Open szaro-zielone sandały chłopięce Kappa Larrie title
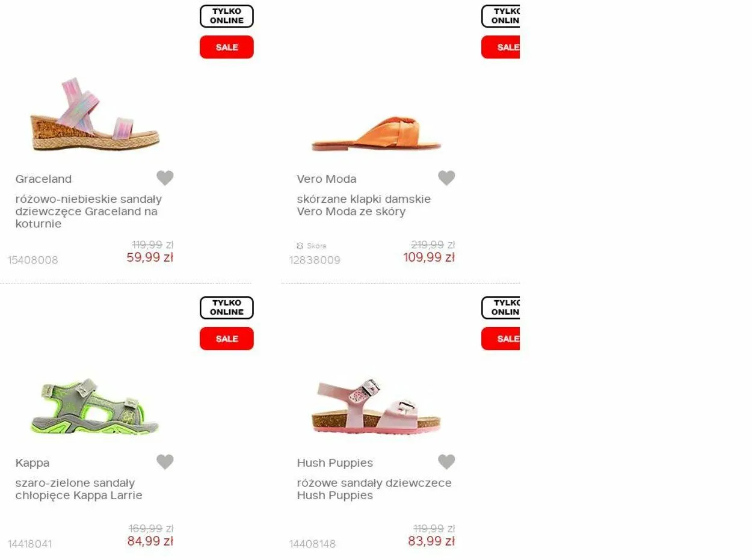This screenshot has height=560, width=752. coord(79,489)
